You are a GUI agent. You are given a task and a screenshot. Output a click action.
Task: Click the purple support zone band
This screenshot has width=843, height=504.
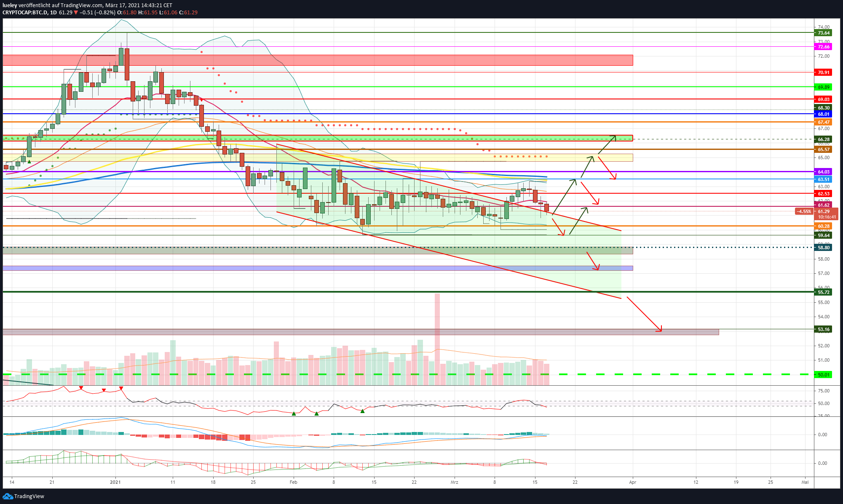(x=318, y=268)
